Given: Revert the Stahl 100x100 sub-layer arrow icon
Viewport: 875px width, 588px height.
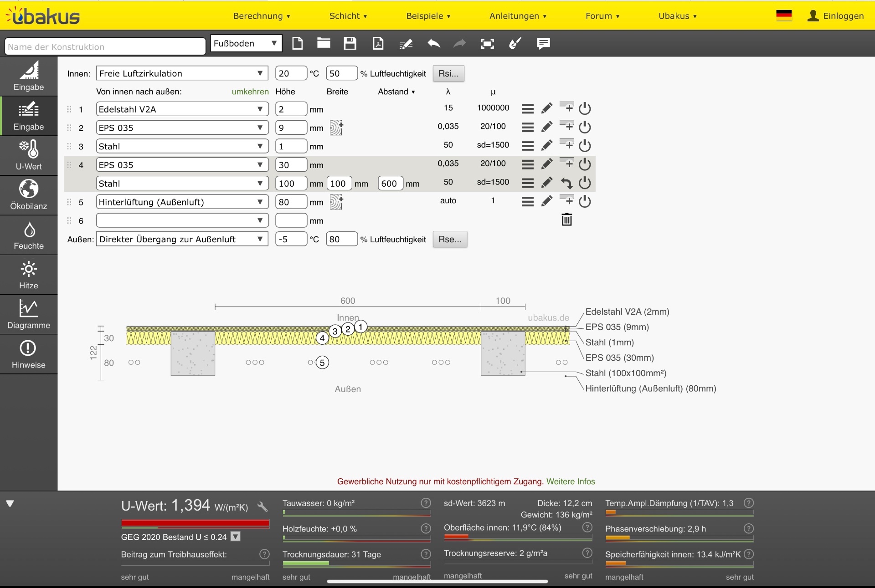Looking at the screenshot, I should click(566, 183).
